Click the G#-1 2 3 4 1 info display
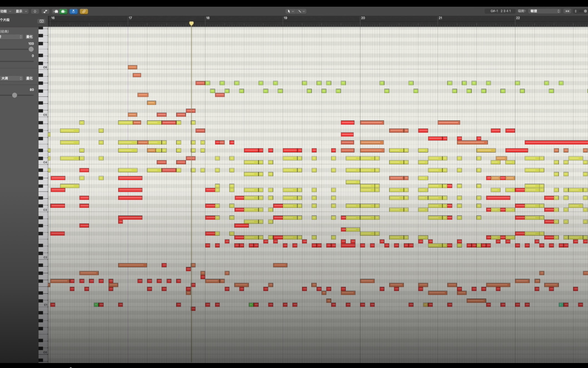This screenshot has height=368, width=588. [x=500, y=11]
